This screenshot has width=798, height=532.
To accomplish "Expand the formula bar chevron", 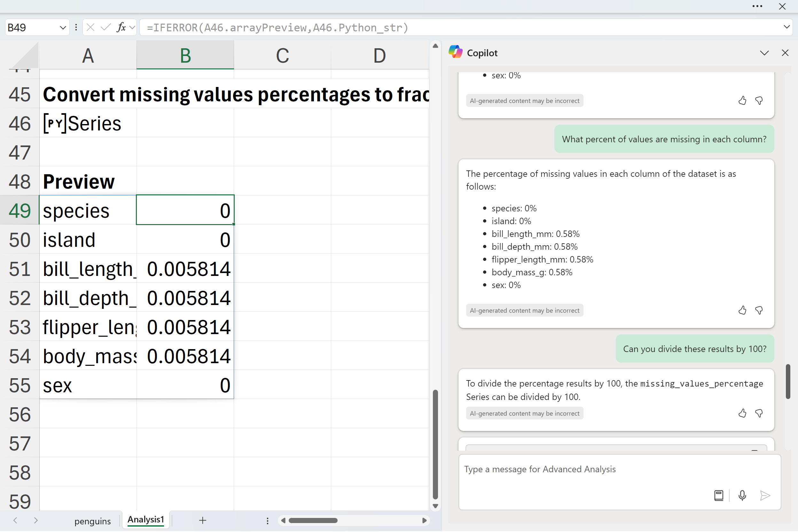I will pos(787,27).
